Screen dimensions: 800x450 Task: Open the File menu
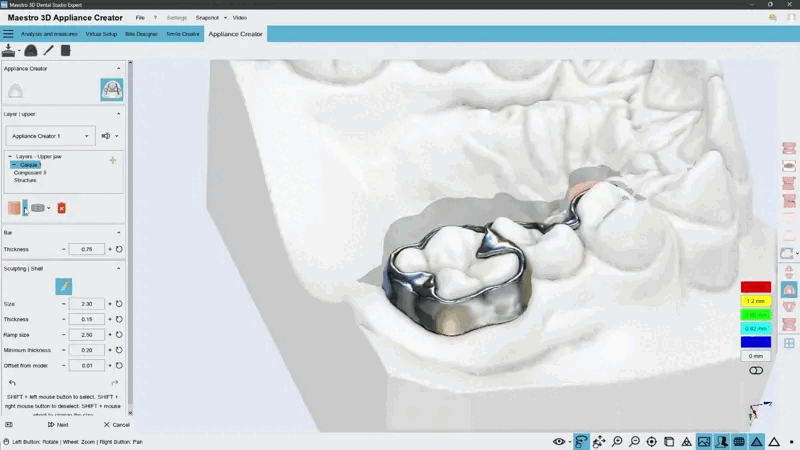[x=140, y=18]
